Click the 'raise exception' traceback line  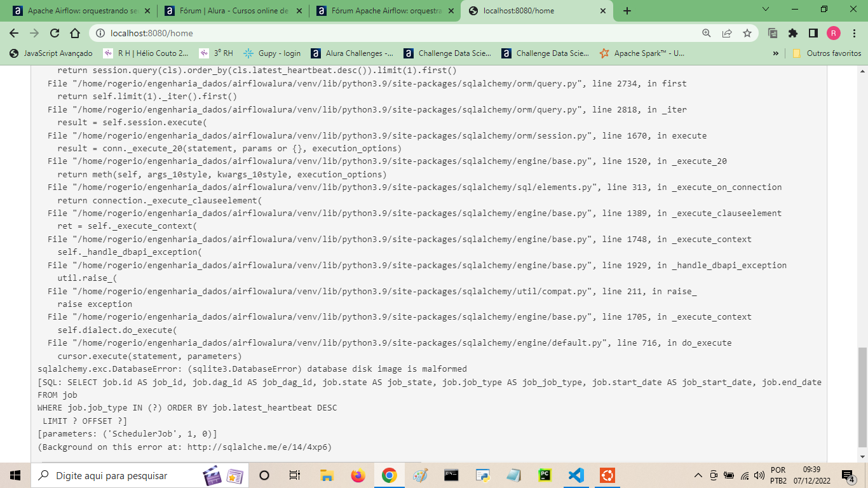tap(95, 304)
